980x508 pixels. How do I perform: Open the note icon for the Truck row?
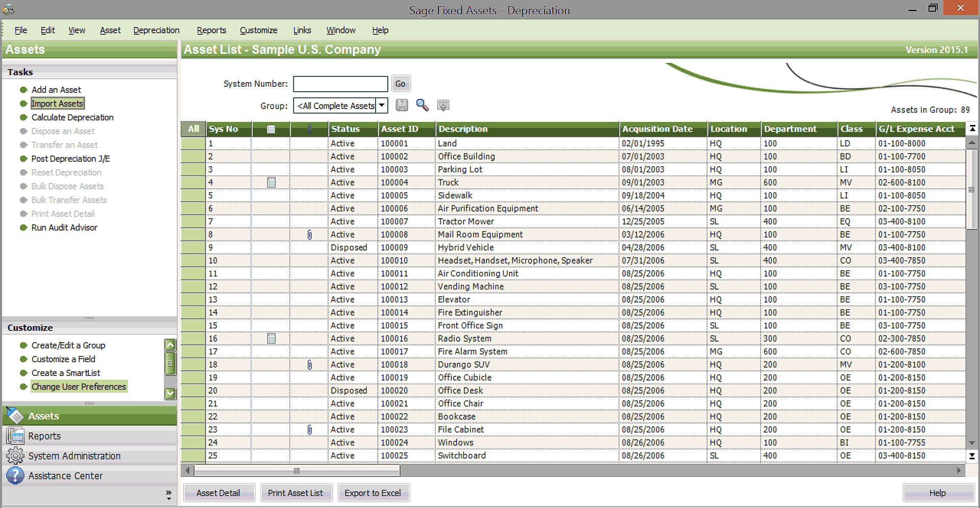pos(272,182)
